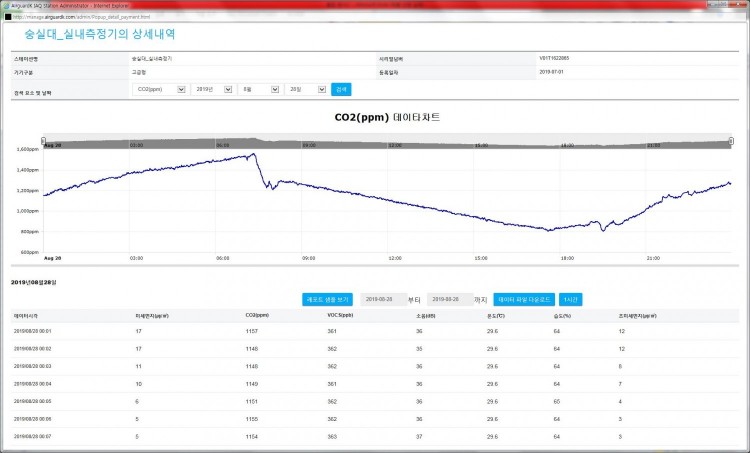Expand the 28일 day dropdown
The width and height of the screenshot is (750, 453).
click(305, 89)
